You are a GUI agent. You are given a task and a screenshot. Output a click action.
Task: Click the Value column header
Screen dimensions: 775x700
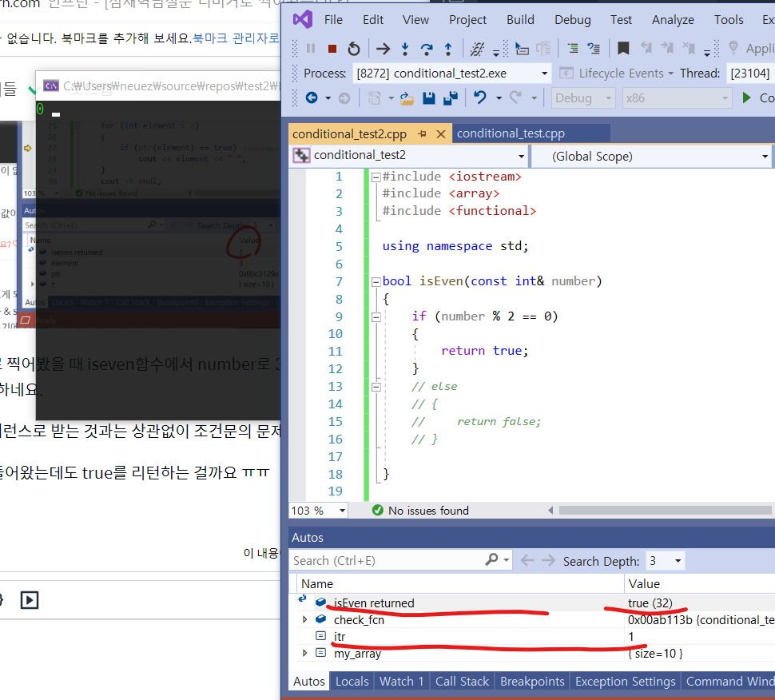[x=699, y=584]
